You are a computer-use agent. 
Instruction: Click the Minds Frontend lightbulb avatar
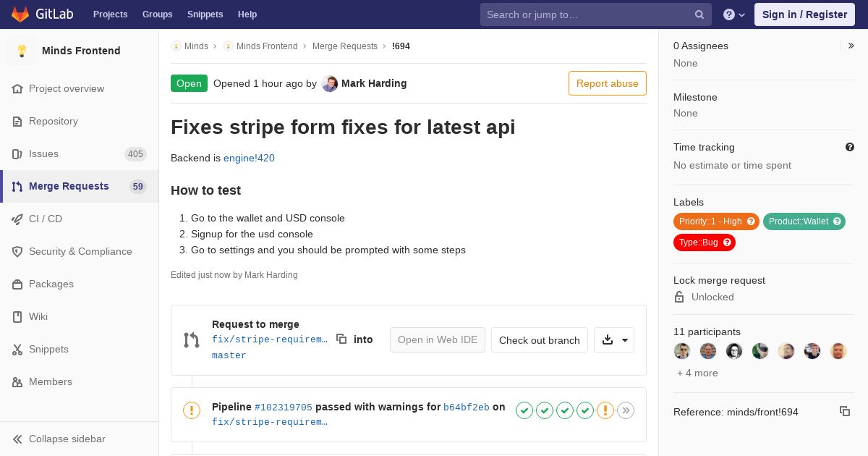(x=22, y=51)
